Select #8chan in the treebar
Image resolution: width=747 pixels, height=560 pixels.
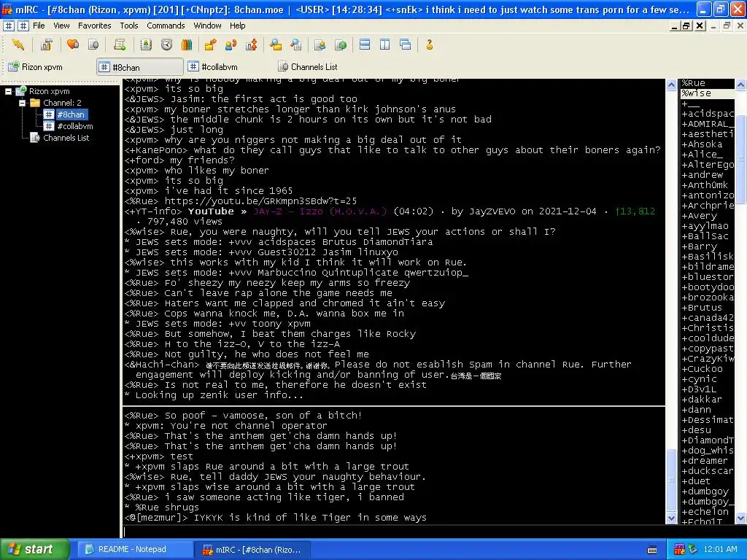point(71,114)
